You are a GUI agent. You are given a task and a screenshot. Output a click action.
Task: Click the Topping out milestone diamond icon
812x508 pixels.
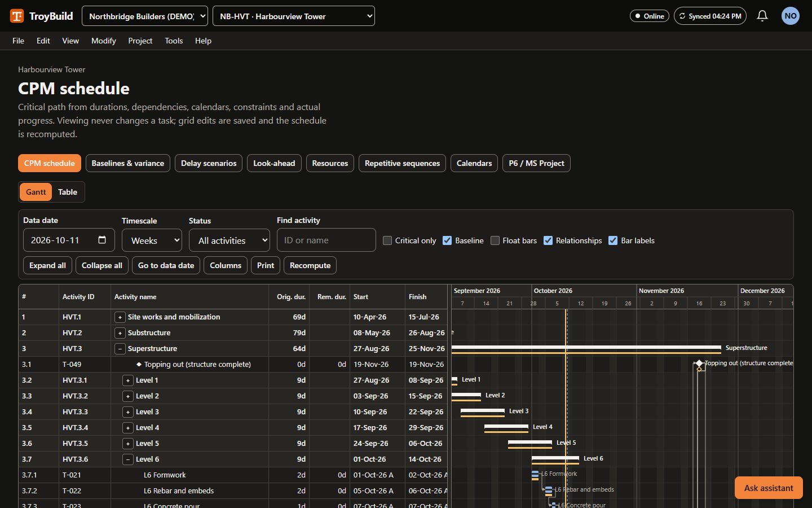(699, 364)
